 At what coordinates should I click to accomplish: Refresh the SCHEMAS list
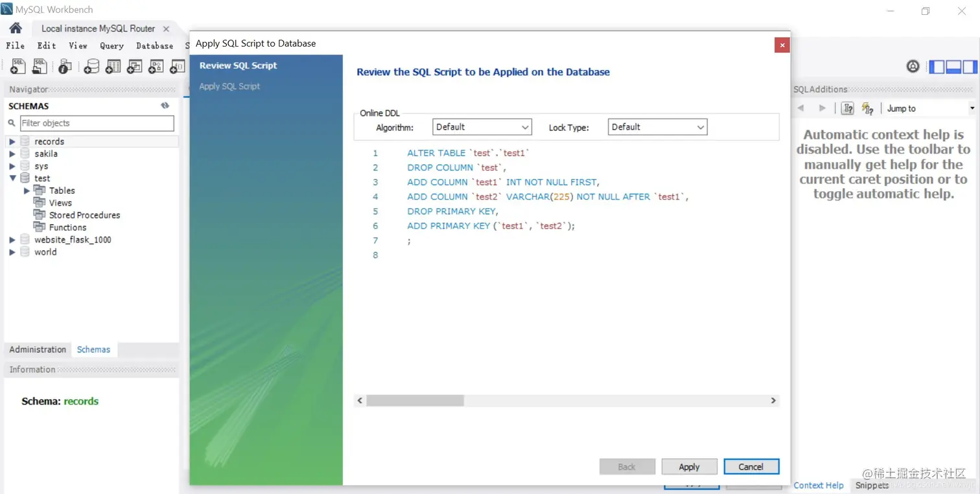point(165,106)
